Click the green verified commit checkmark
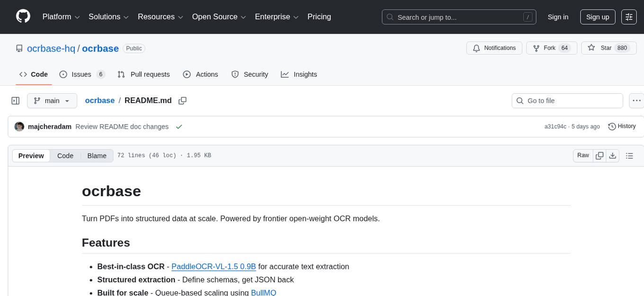Screen dimensions: 644x296 (x=179, y=127)
